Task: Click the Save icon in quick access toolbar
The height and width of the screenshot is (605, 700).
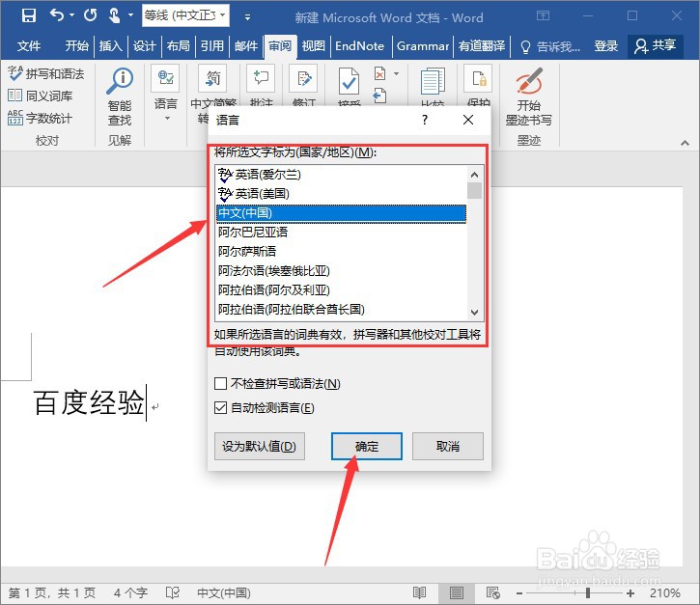Action: [29, 16]
